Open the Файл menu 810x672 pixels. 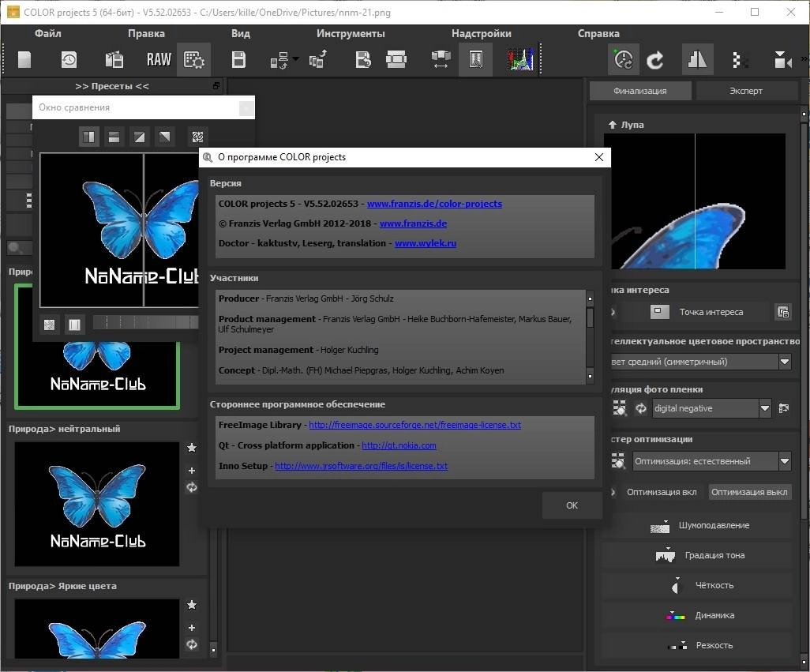click(48, 34)
